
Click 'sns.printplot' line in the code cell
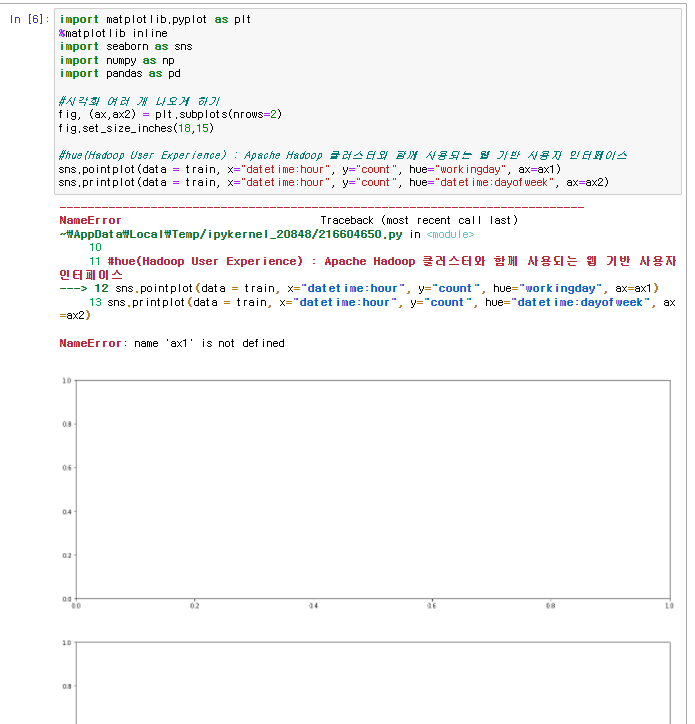coord(334,183)
